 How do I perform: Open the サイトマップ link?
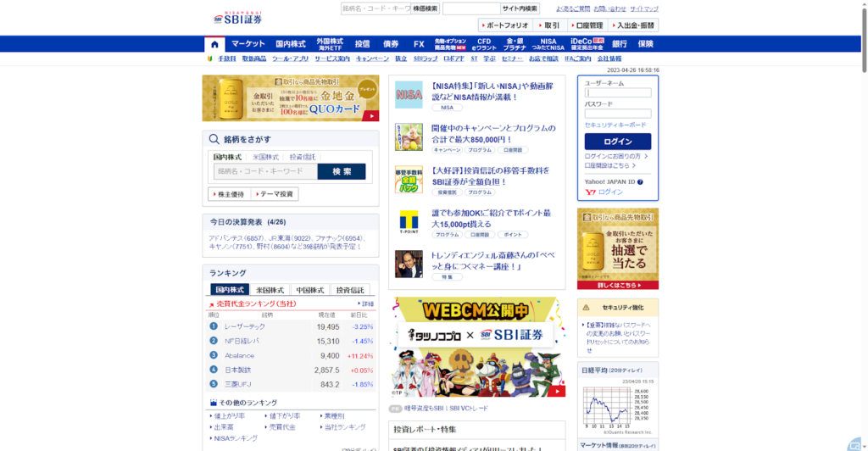[644, 8]
